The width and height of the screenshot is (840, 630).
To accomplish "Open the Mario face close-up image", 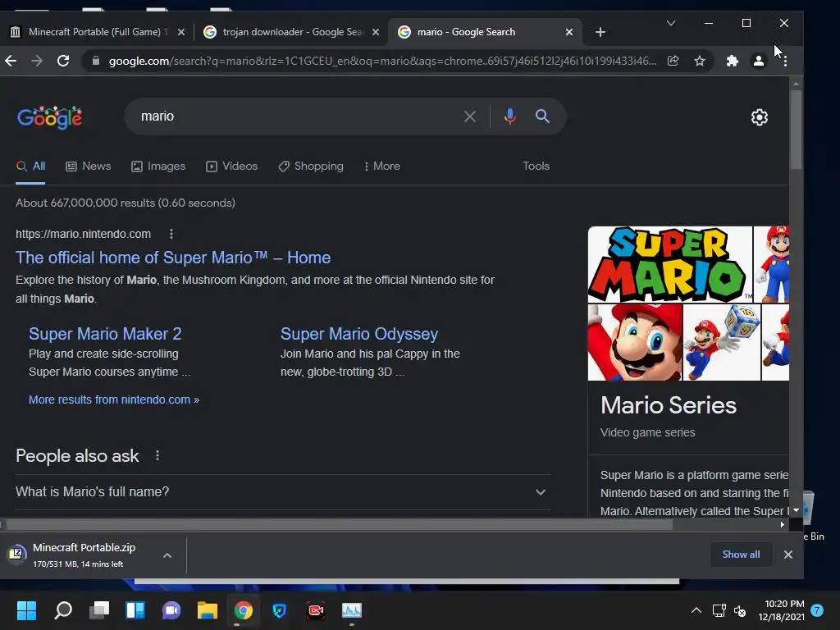I will (x=635, y=342).
